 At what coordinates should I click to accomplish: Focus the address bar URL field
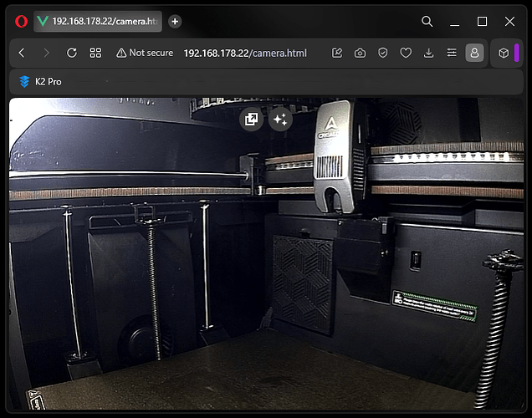point(245,54)
